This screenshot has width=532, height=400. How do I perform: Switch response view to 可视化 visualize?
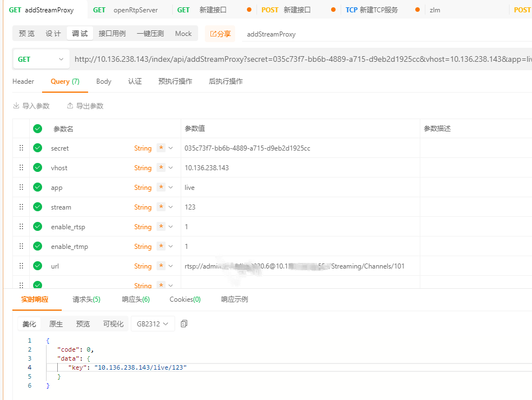(113, 324)
